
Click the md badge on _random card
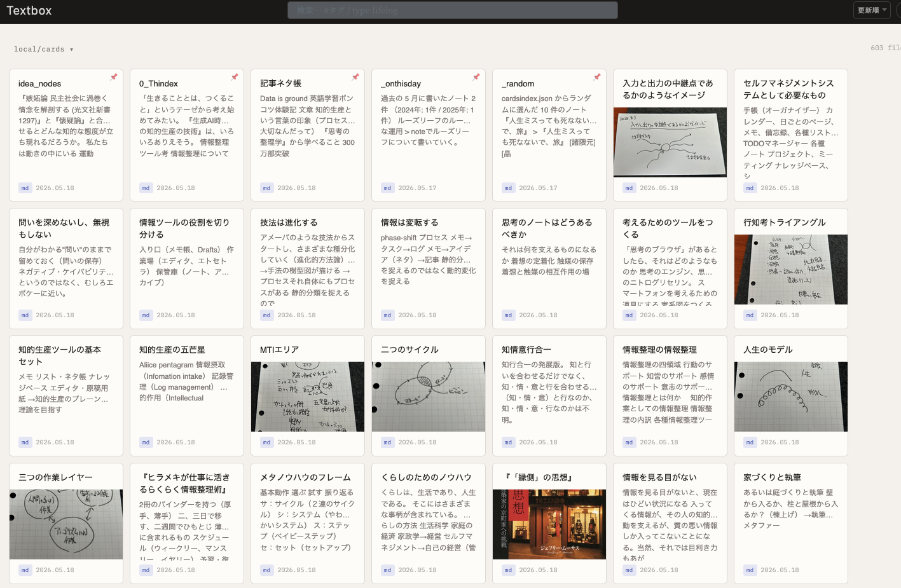(508, 188)
